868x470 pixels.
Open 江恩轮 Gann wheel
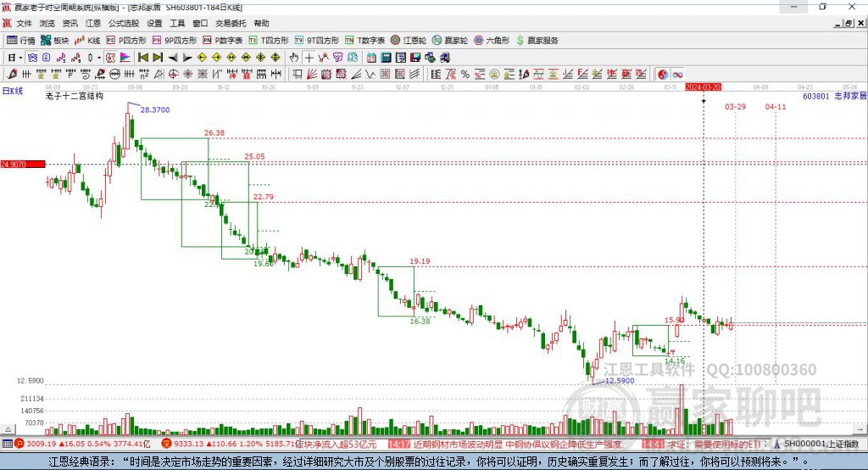pyautogui.click(x=409, y=41)
